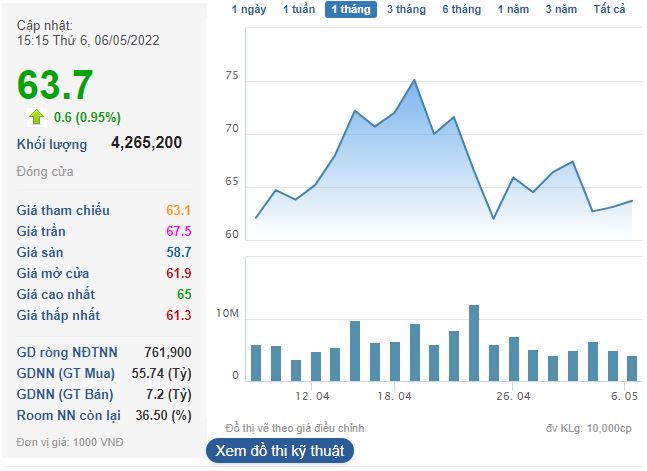The width and height of the screenshot is (647, 471).
Task: Click the lowest price value 61.3
Action: pos(179,315)
